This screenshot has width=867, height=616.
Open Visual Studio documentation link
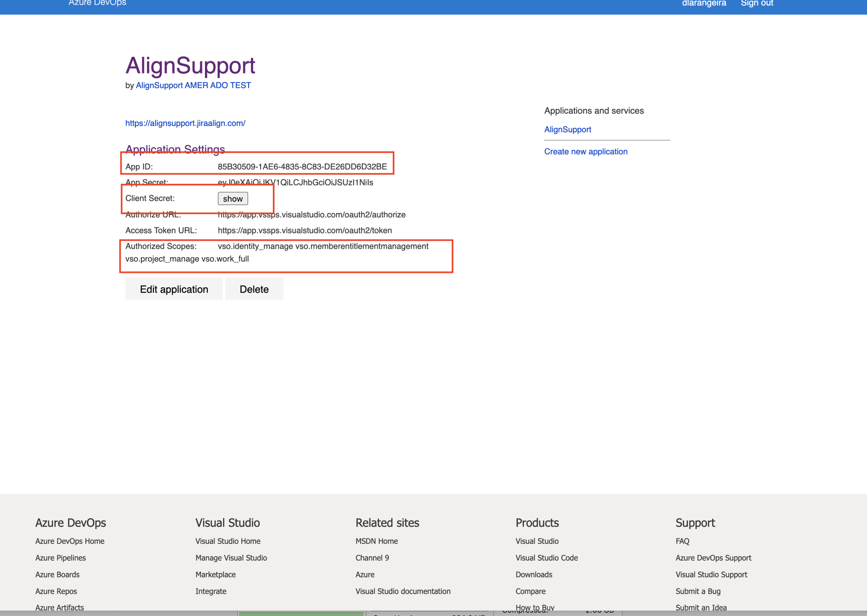tap(403, 591)
